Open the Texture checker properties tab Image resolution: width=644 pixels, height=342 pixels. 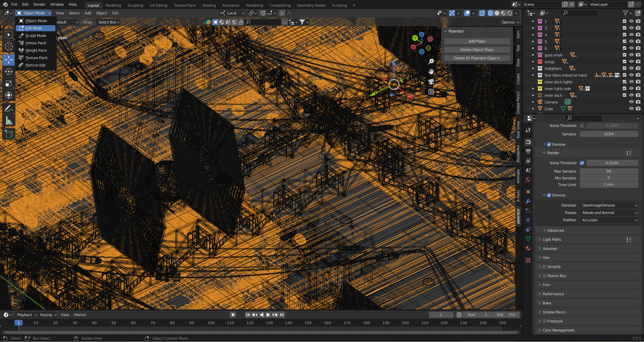coord(528,260)
